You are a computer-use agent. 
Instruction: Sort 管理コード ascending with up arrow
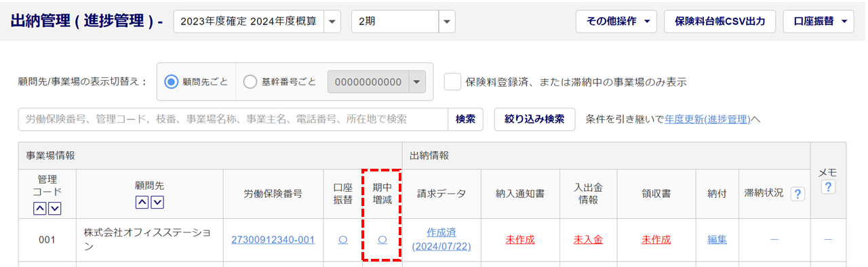tap(40, 209)
